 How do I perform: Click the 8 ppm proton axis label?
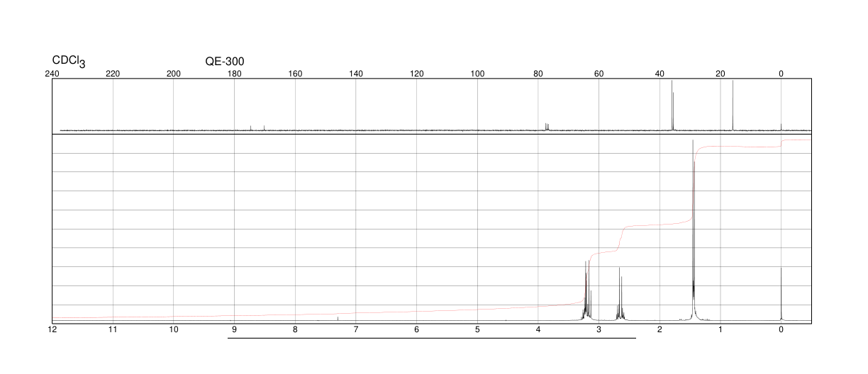(x=295, y=330)
